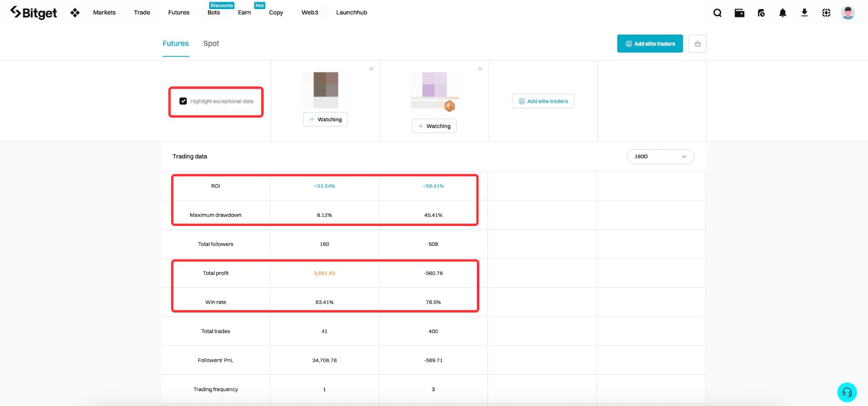868x406 pixels.
Task: Click the Hot badge above Earn
Action: pos(259,5)
